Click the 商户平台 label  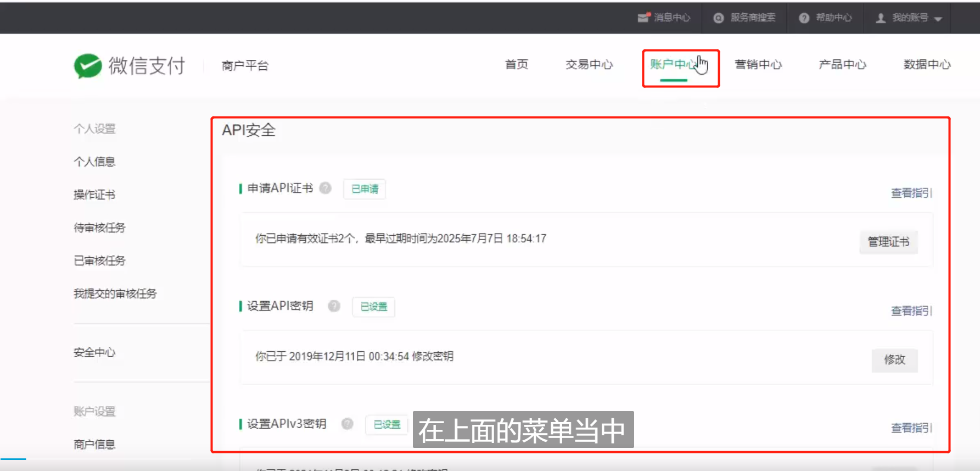click(x=245, y=66)
